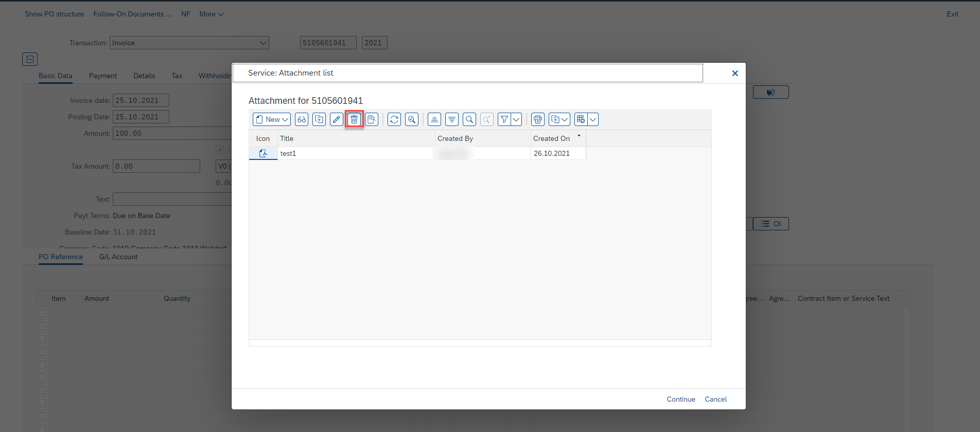Screen dimensions: 980x432
Task: Print the attachment list
Action: [538, 119]
